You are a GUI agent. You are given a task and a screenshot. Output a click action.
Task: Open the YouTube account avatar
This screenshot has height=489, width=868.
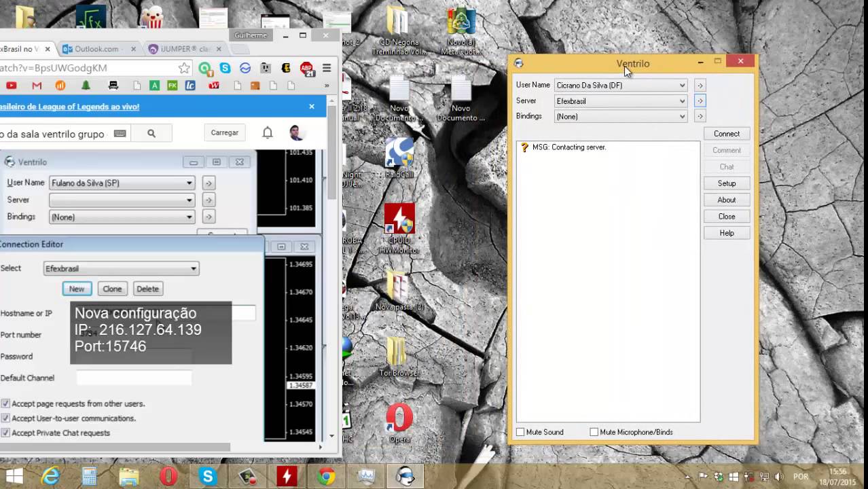coord(296,133)
